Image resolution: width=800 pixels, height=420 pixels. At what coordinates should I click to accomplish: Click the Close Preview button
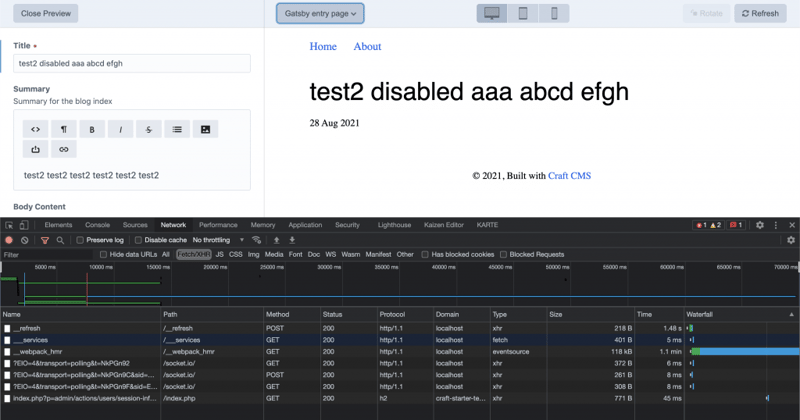[46, 14]
